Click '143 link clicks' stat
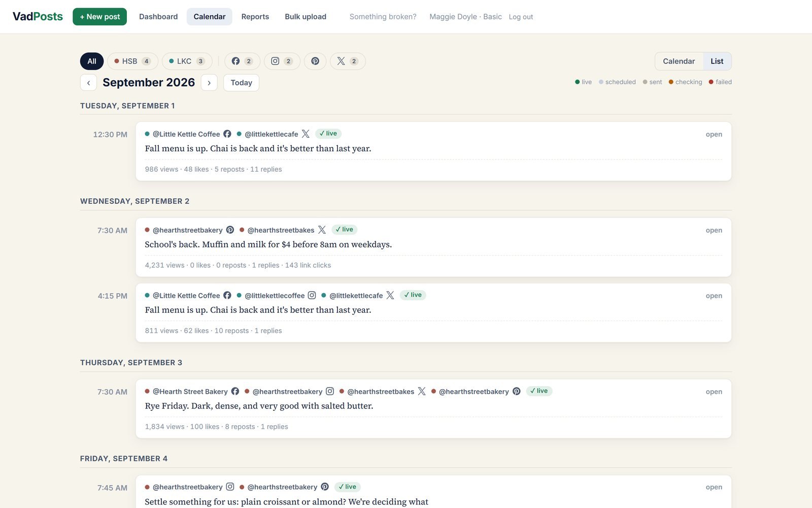The height and width of the screenshot is (508, 812). click(308, 266)
